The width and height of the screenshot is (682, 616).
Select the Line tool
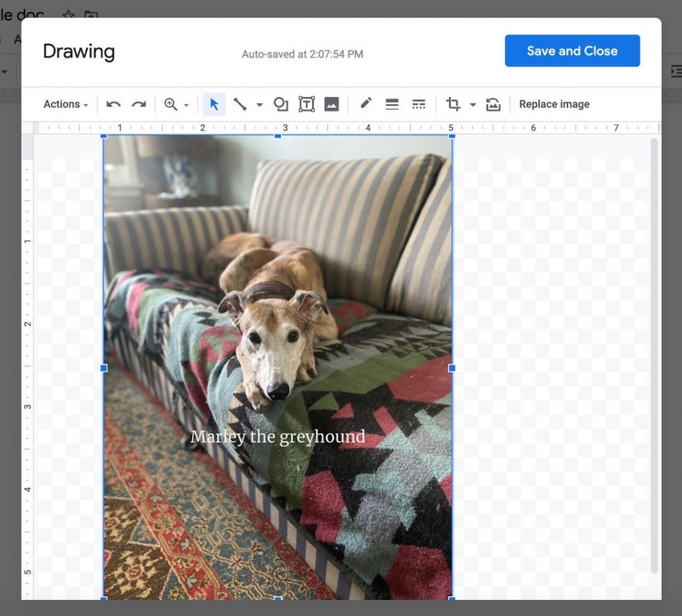pos(240,103)
